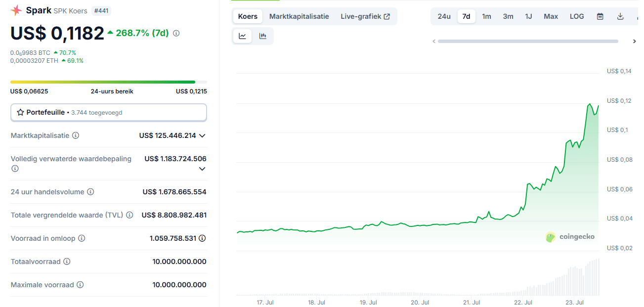644x307 pixels.
Task: Click the Maximale voorraad 10.000.000.000 value
Action: pyautogui.click(x=179, y=285)
